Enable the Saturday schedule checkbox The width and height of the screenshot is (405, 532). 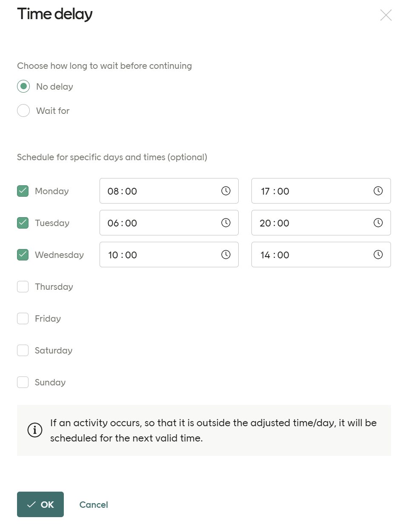pos(23,350)
